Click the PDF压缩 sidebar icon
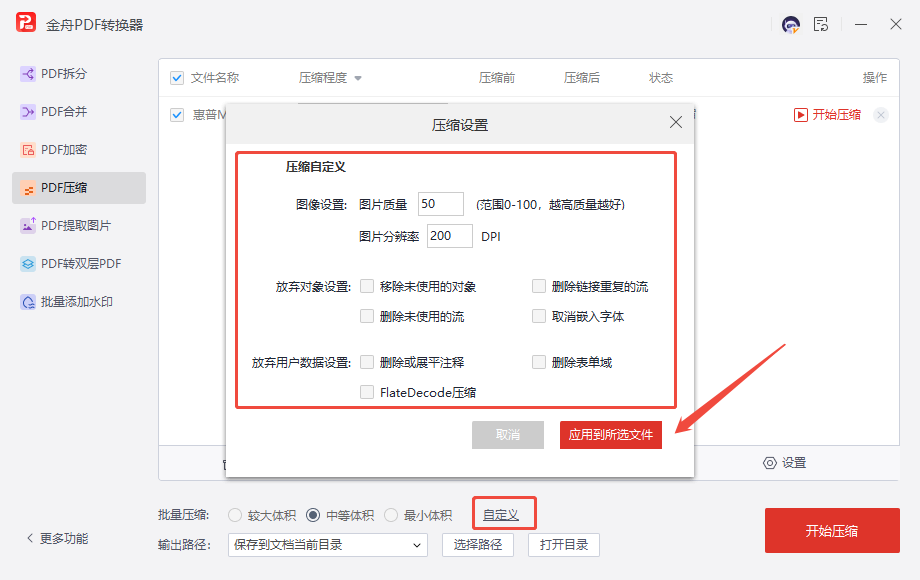Viewport: 920px width, 580px height. 28,188
